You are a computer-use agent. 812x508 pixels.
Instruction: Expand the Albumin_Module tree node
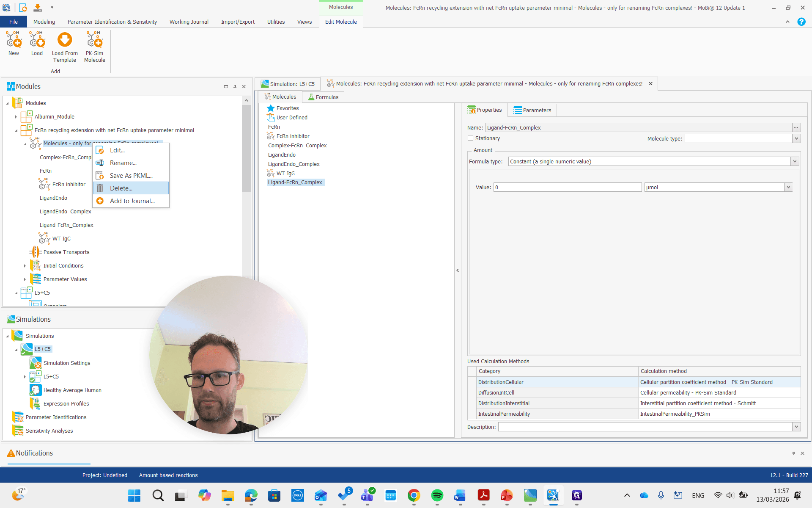[x=16, y=117]
